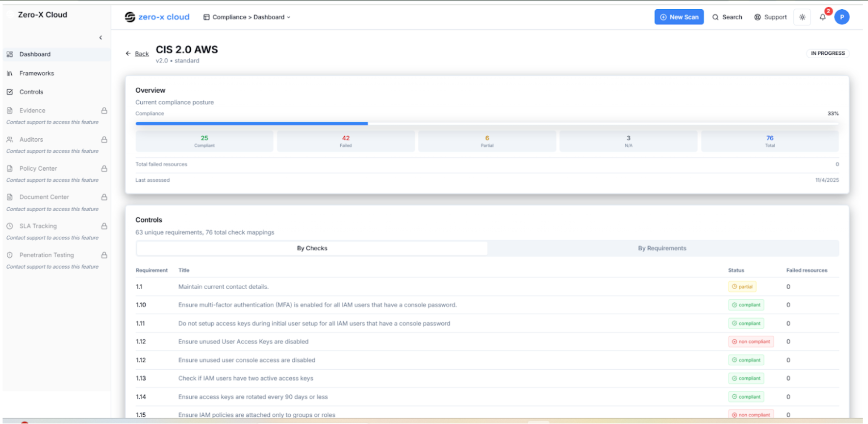Click the 3 N/A stat card
Viewport: 868px width, 424px height.
[628, 141]
